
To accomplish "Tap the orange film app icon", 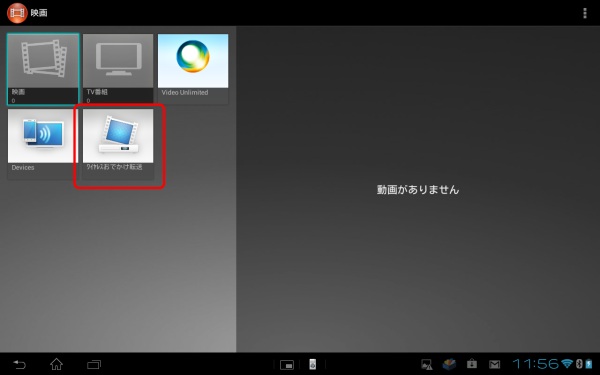I will [17, 13].
